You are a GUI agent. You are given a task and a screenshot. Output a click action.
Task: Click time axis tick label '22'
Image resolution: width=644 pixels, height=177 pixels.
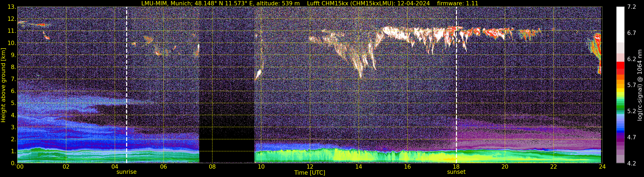coord(554,167)
